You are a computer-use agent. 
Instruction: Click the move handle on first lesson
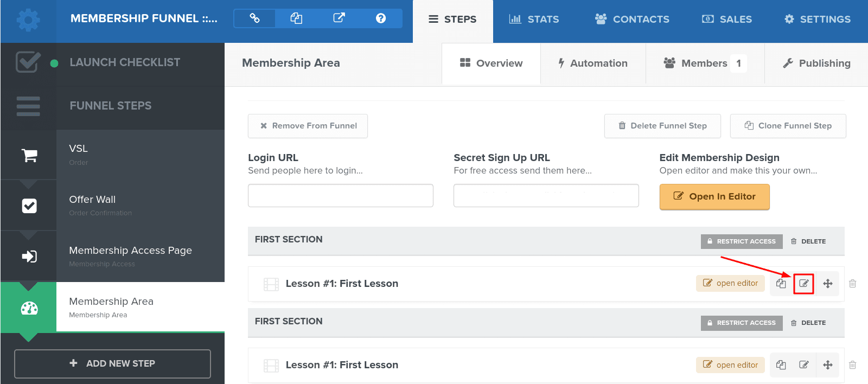828,284
